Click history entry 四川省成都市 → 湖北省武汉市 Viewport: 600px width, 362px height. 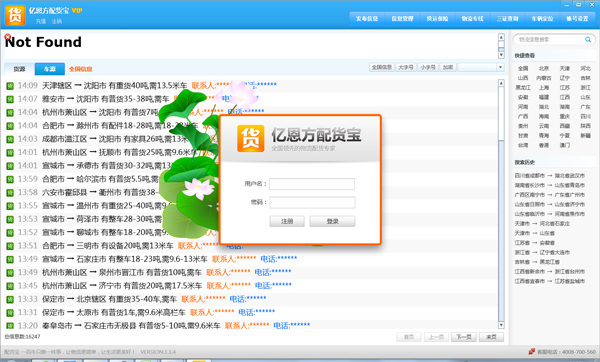[x=549, y=176]
